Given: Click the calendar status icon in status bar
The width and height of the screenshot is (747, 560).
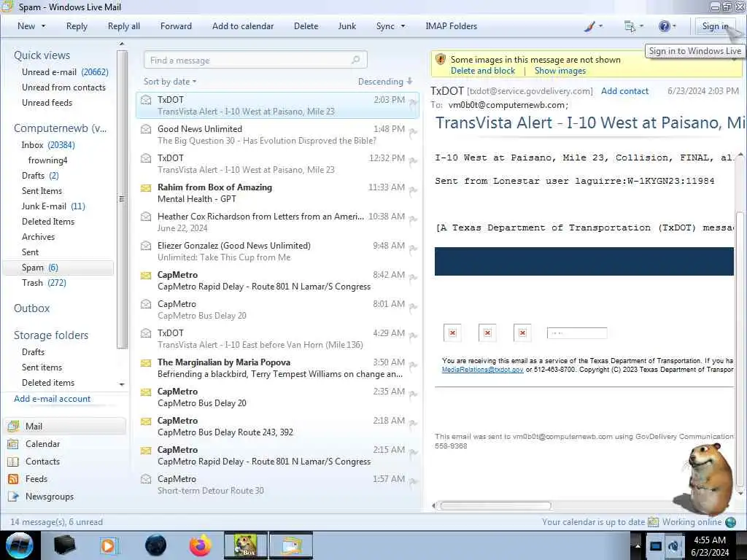Looking at the screenshot, I should (x=653, y=522).
